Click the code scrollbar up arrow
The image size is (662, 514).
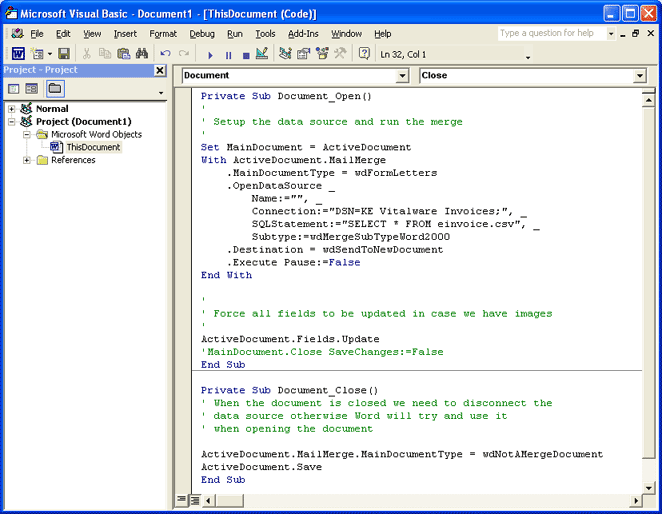pos(648,100)
